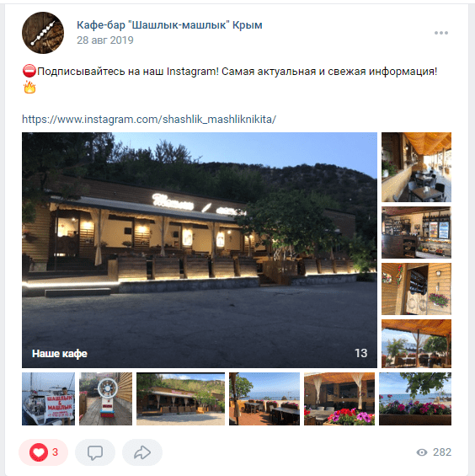Screen dimensions: 475x476
Task: Open the terrace tables thumbnail top right
Action: 416,168
